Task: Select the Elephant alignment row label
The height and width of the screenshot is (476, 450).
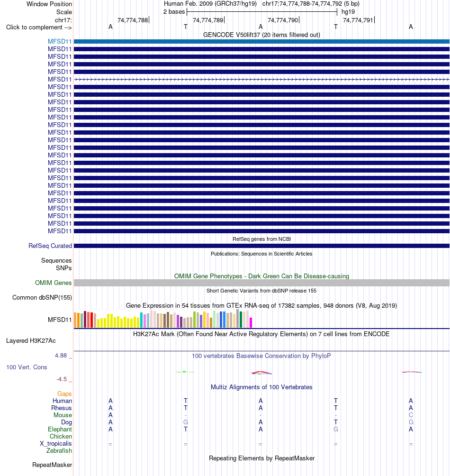Action: (x=60, y=429)
